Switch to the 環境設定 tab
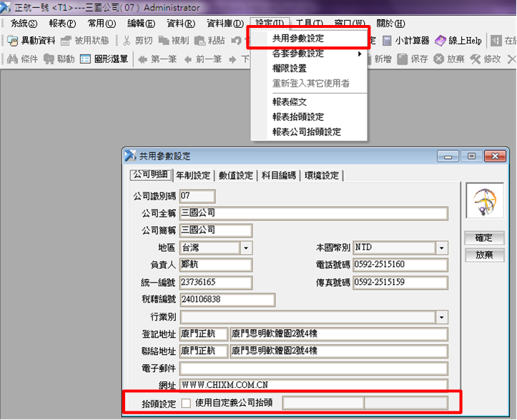The width and height of the screenshot is (517, 420). [x=321, y=175]
